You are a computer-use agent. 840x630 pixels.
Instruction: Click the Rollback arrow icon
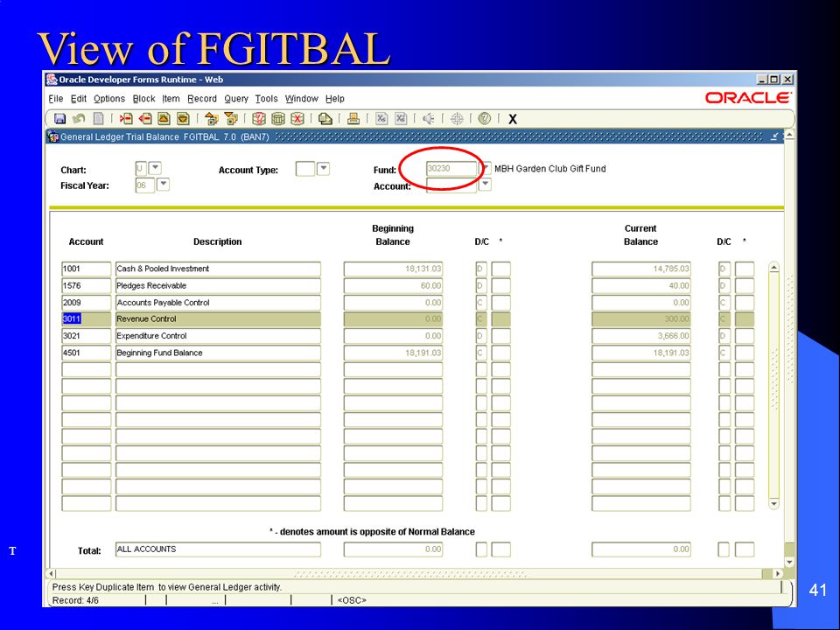(80, 119)
